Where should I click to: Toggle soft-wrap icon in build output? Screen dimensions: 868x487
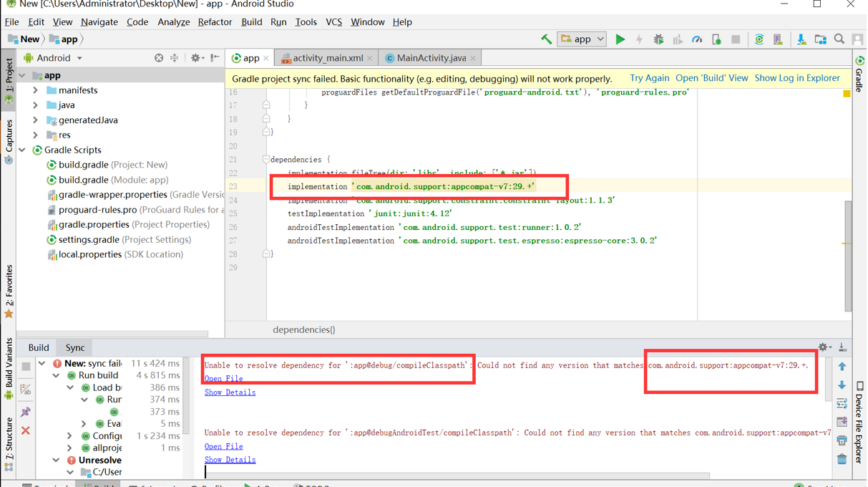click(842, 404)
